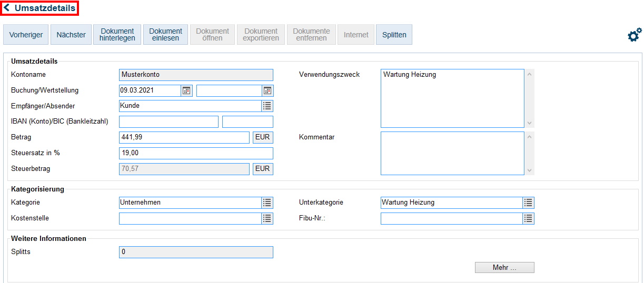Go to the Nächster transaction
The width and height of the screenshot is (644, 283).
point(71,35)
